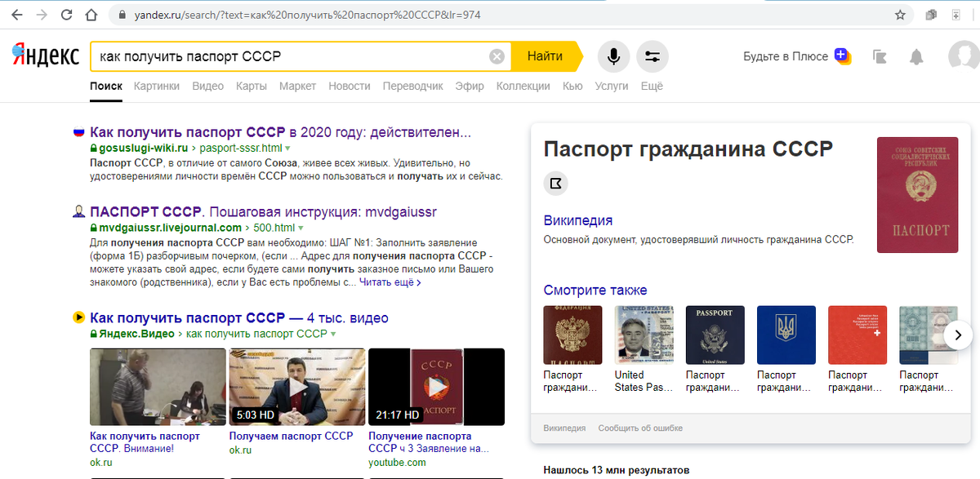Screen dimensions: 980x479
Task: Open advanced search filter settings icon
Action: pos(653,56)
